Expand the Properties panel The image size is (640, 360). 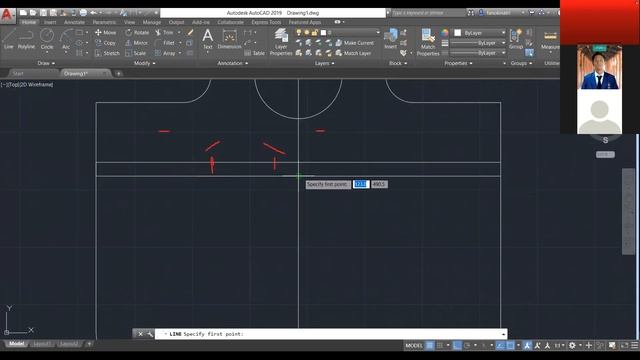point(458,63)
